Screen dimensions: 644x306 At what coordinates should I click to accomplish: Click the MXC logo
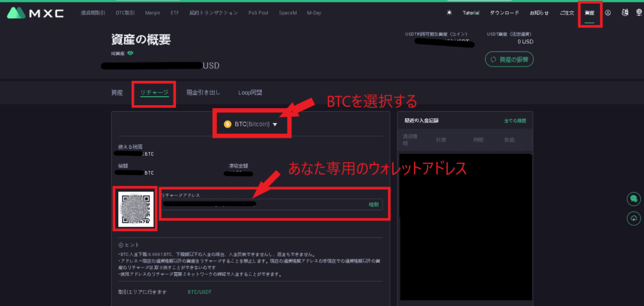35,13
